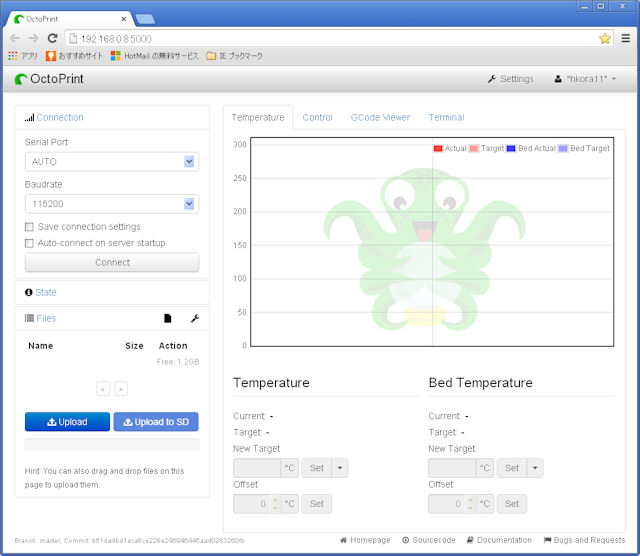Click the red Actual legend swatch
The image size is (640, 556).
pos(438,149)
